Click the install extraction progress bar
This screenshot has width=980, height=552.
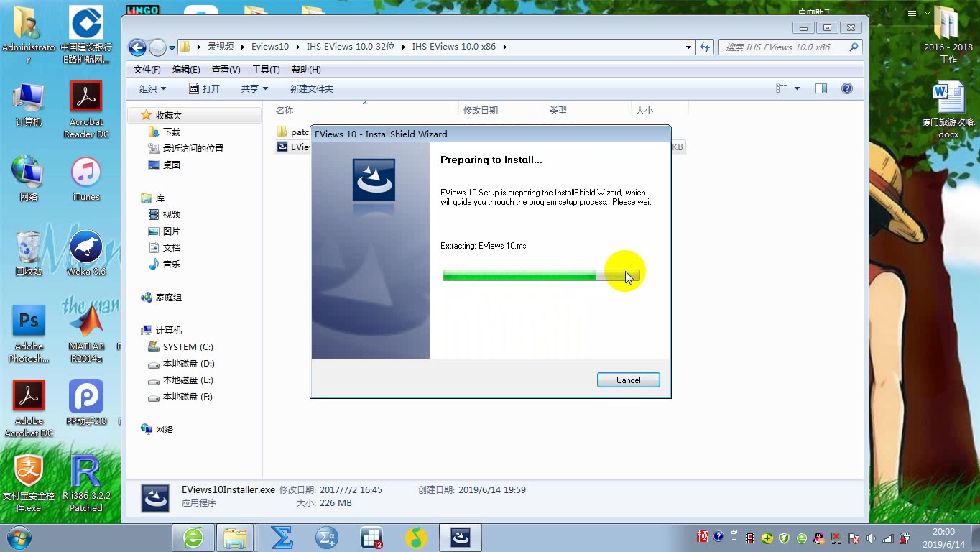(540, 275)
